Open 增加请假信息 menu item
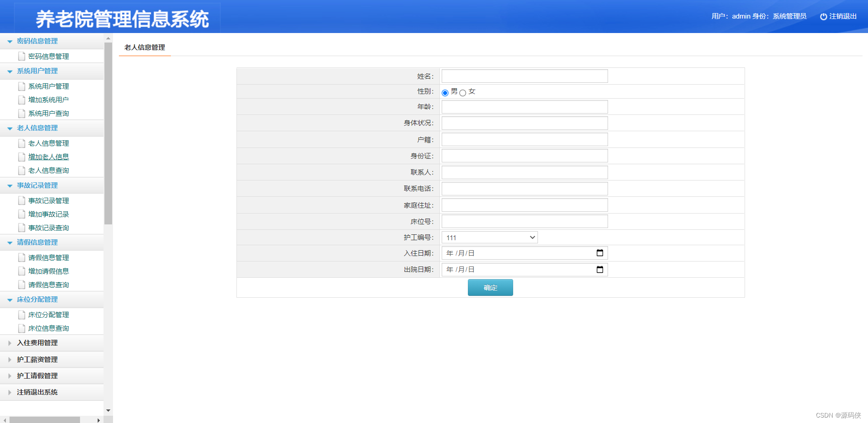The width and height of the screenshot is (868, 423). (x=48, y=271)
